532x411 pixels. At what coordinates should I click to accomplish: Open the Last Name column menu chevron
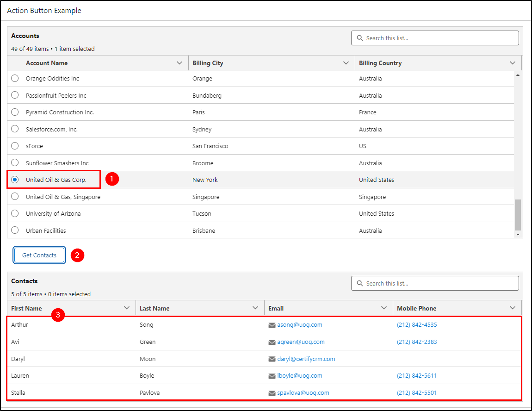(x=255, y=308)
